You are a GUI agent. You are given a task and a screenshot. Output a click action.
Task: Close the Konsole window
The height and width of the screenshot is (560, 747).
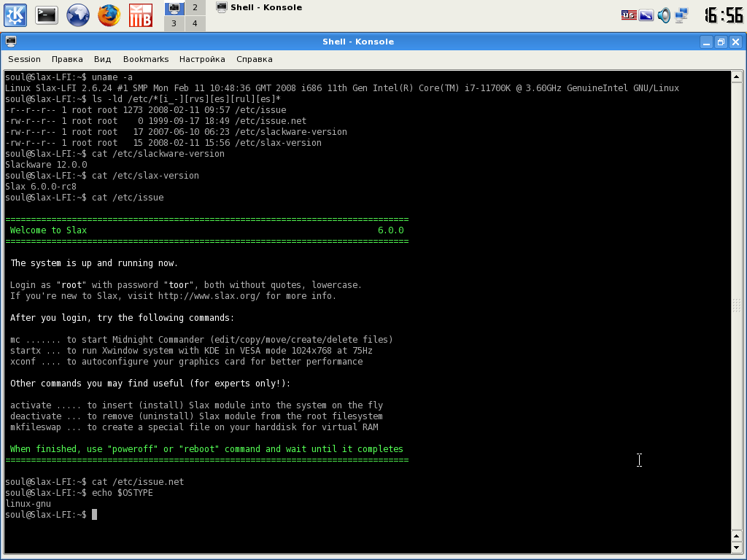pyautogui.click(x=735, y=42)
